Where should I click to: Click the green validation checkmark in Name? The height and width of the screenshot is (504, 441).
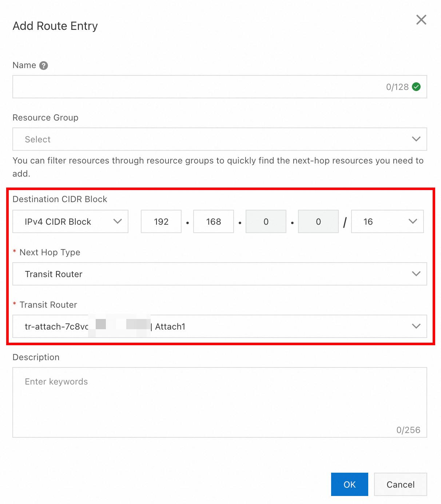pos(416,87)
